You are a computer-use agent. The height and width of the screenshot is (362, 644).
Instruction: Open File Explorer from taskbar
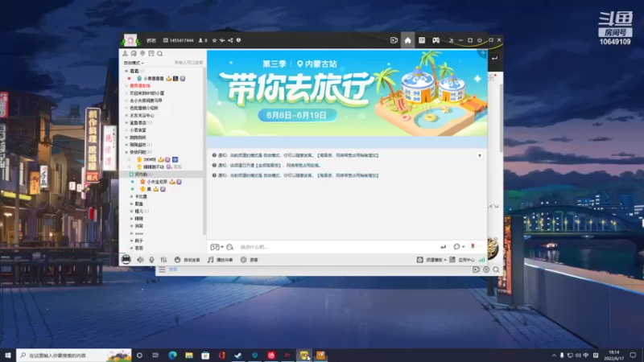click(x=189, y=355)
